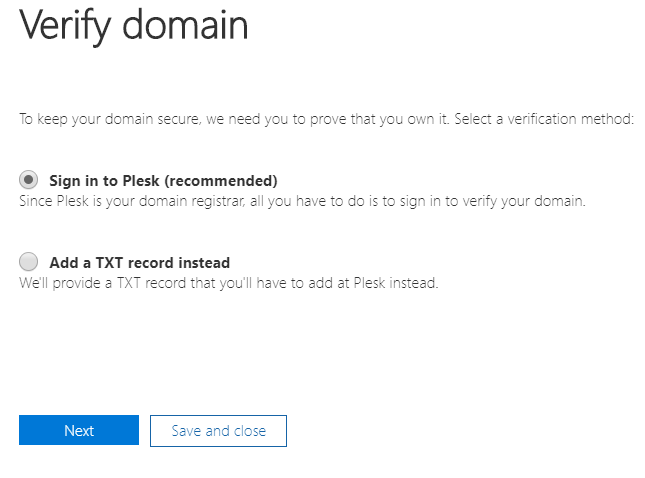The height and width of the screenshot is (478, 645).
Task: Click the word "domain" in the page title
Action: click(x=187, y=25)
